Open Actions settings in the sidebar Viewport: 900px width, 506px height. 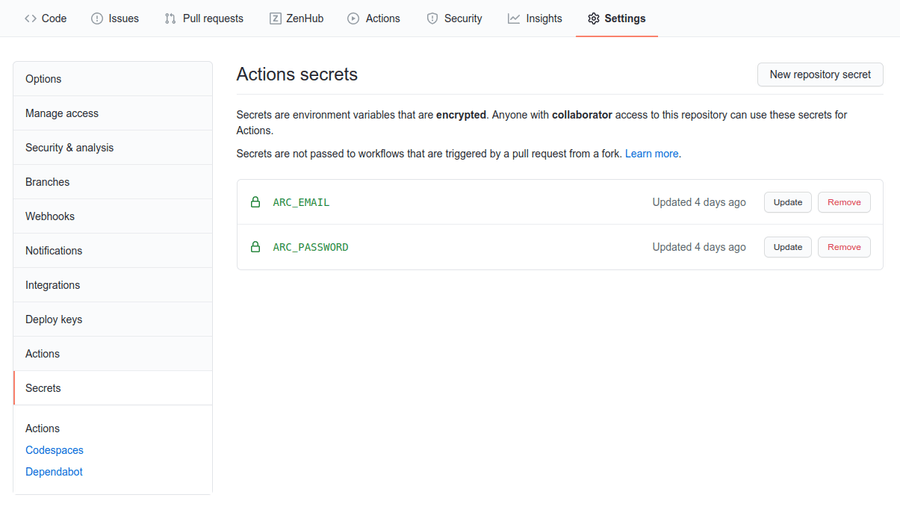[113, 354]
